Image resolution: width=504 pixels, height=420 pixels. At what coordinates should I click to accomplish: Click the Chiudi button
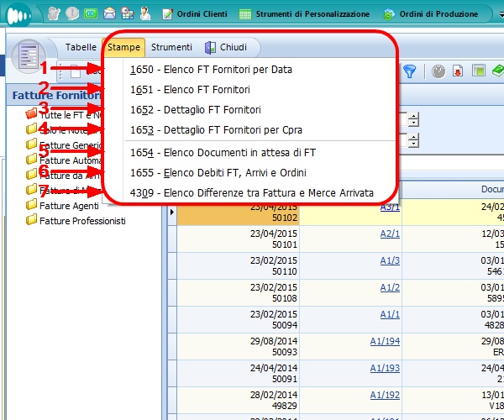coord(225,47)
